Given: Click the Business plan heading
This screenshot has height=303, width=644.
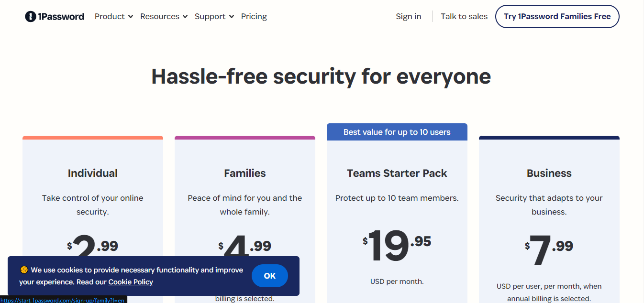Looking at the screenshot, I should point(549,173).
